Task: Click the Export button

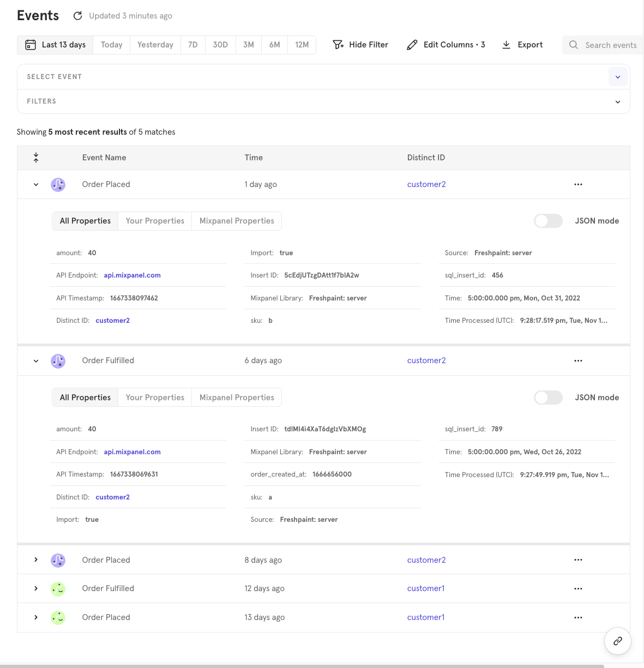Action: coord(522,45)
